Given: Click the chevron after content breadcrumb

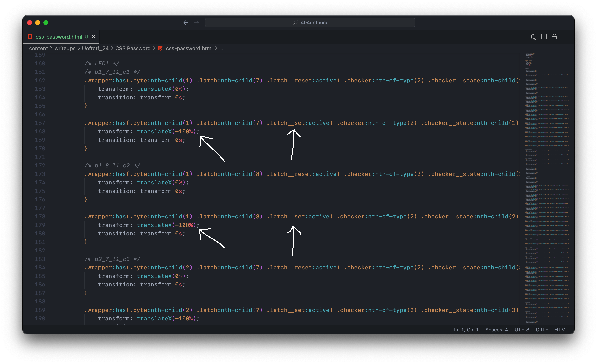Looking at the screenshot, I should click(51, 48).
